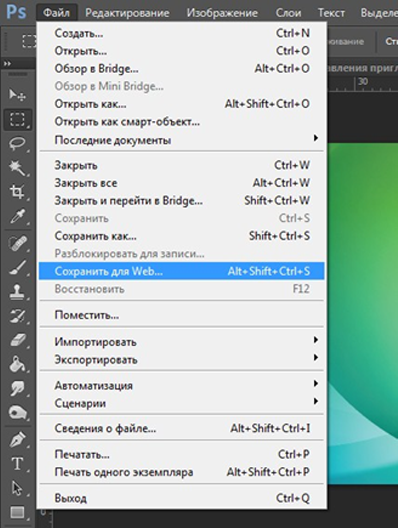Select Обзор в Bridge... entry

tap(182, 69)
